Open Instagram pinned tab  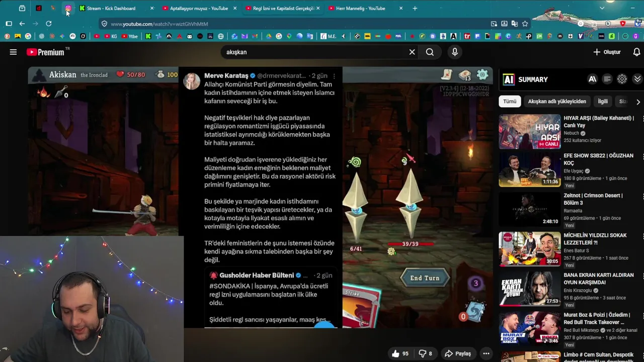point(68,8)
